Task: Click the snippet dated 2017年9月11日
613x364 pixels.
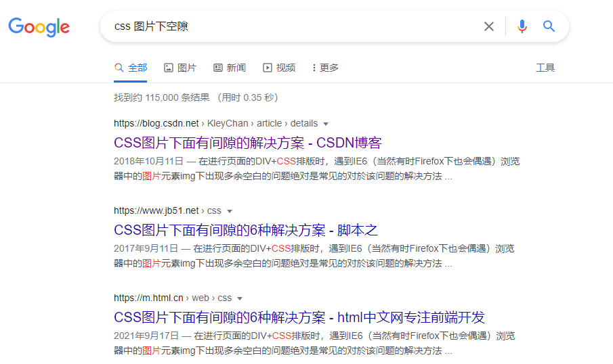Action: (x=314, y=256)
